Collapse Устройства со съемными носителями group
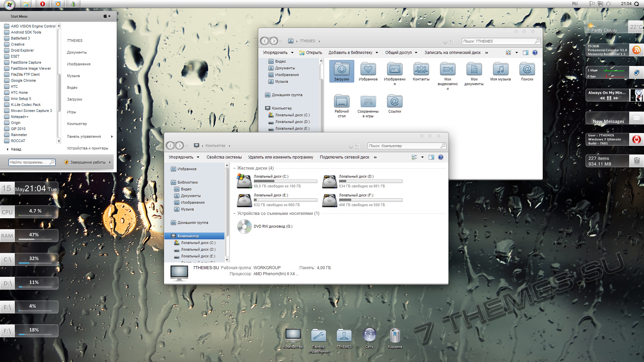644x362 pixels. click(x=234, y=214)
